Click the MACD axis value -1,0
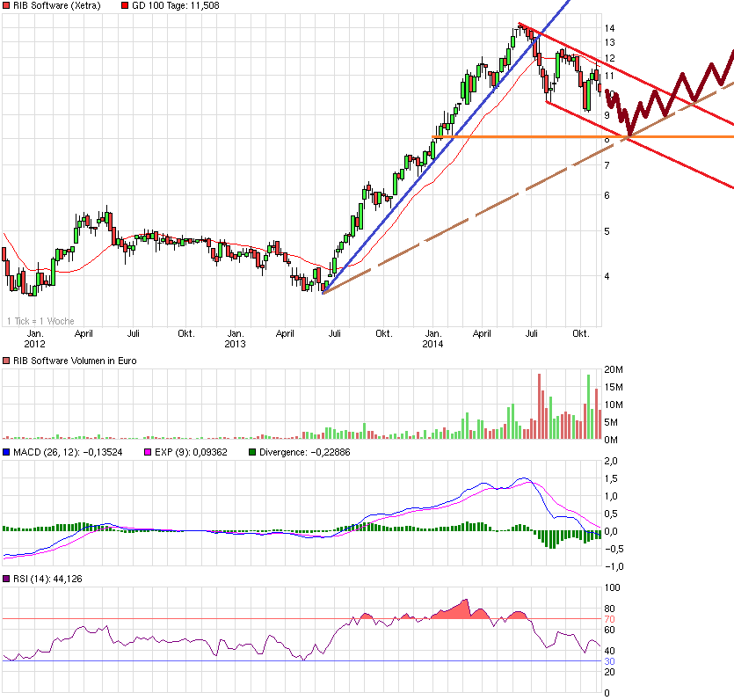The width and height of the screenshot is (734, 700). [613, 566]
